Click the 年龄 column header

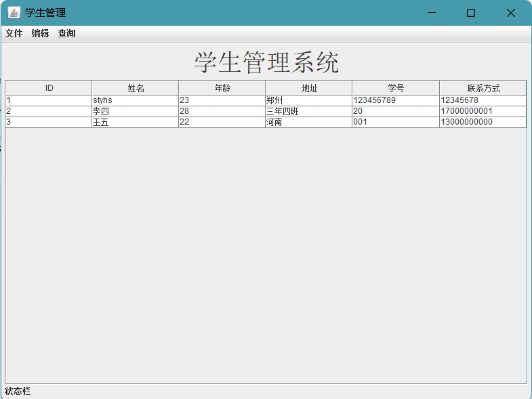pyautogui.click(x=222, y=88)
